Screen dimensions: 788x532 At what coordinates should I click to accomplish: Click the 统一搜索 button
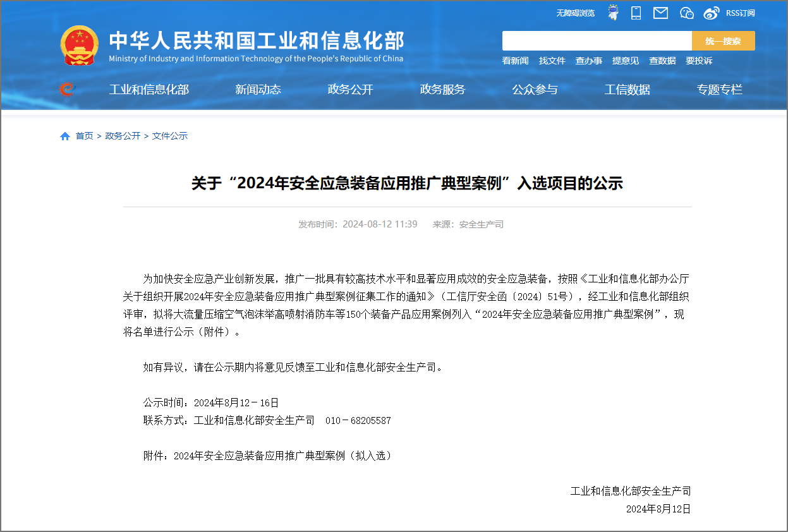[724, 41]
